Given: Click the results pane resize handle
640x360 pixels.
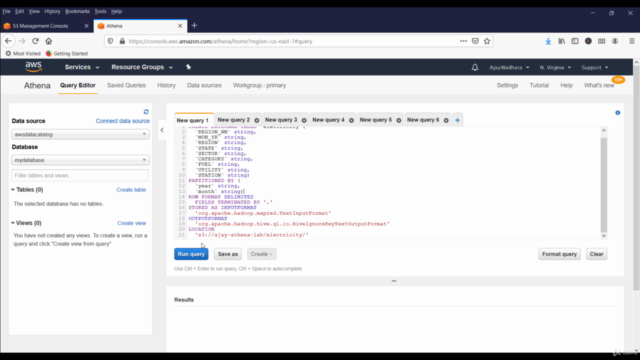Looking at the screenshot, I should coord(394,281).
